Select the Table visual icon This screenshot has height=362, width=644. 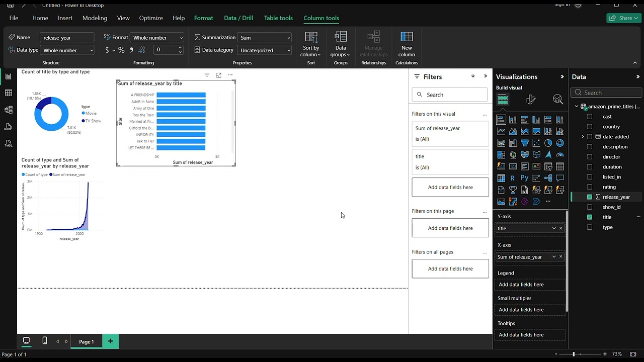point(560,166)
